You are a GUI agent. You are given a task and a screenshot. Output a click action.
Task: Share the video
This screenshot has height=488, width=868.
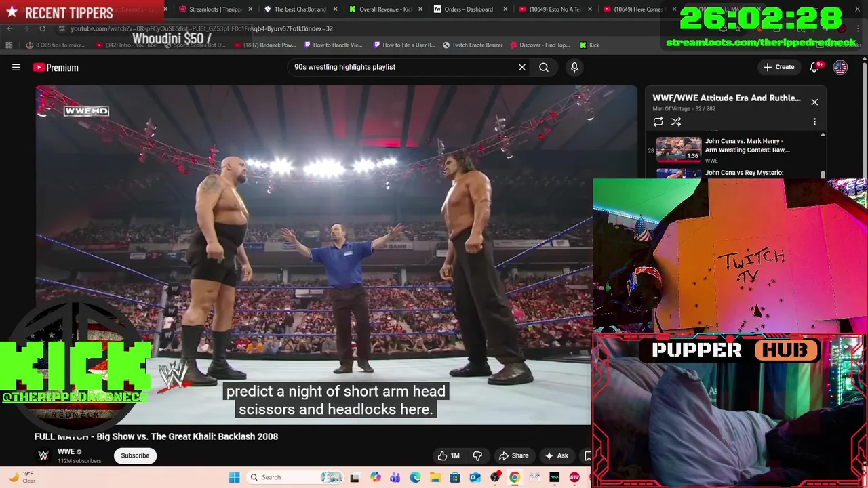point(513,455)
